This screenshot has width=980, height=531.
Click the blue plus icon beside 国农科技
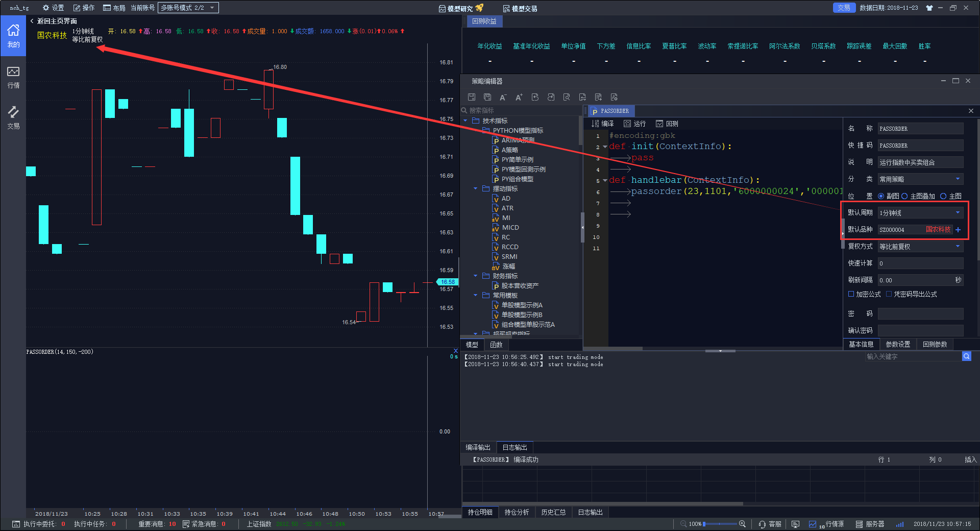[958, 230]
